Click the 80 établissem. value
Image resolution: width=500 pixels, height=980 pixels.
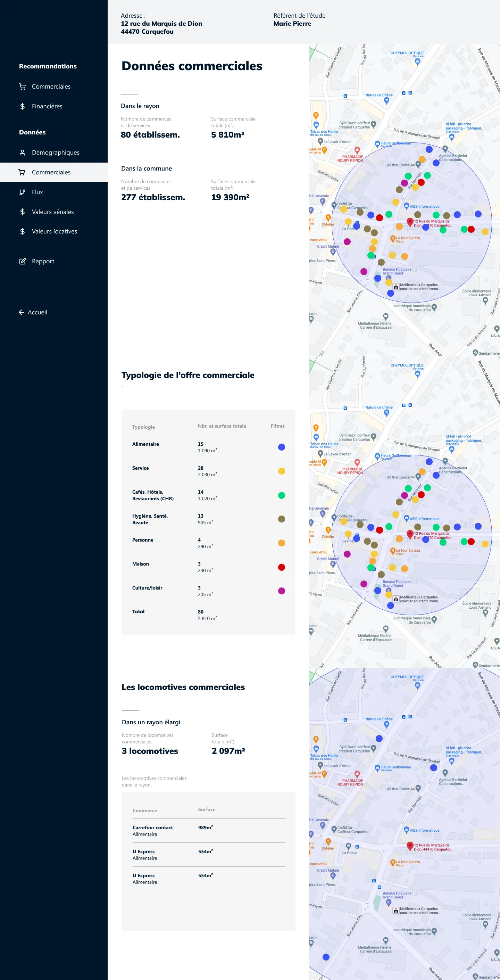click(150, 135)
